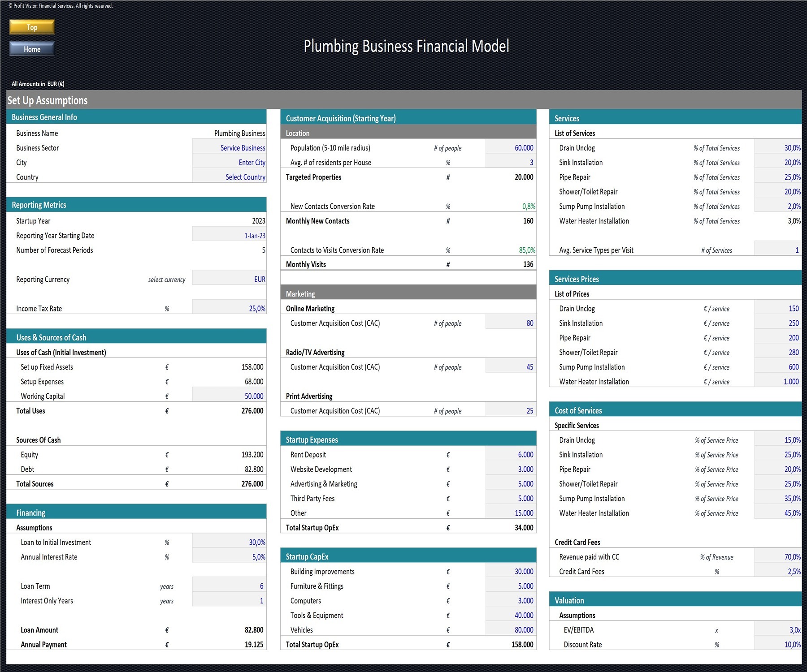Click the Equity 193.200 value
Screen dimensions: 807x672
(x=252, y=454)
